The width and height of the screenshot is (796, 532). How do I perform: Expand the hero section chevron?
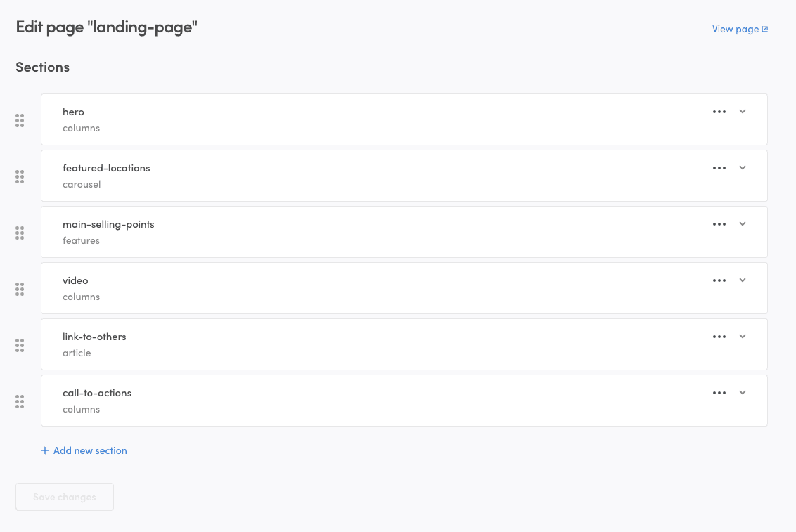click(x=743, y=112)
